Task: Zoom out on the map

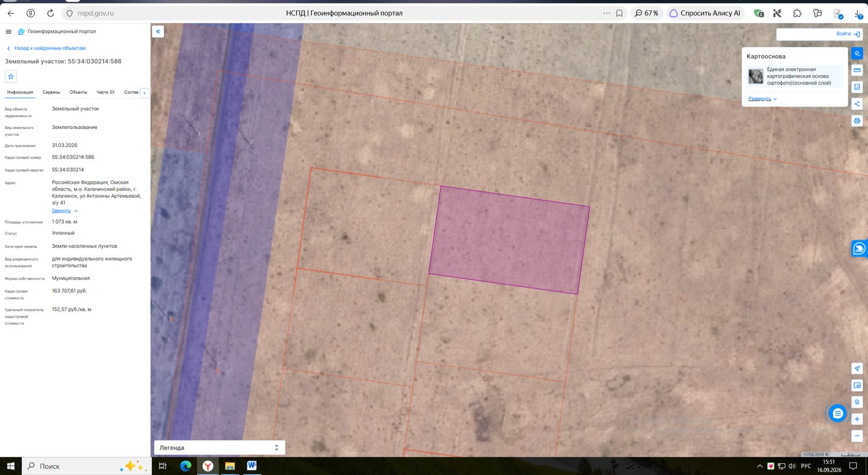Action: [x=857, y=436]
